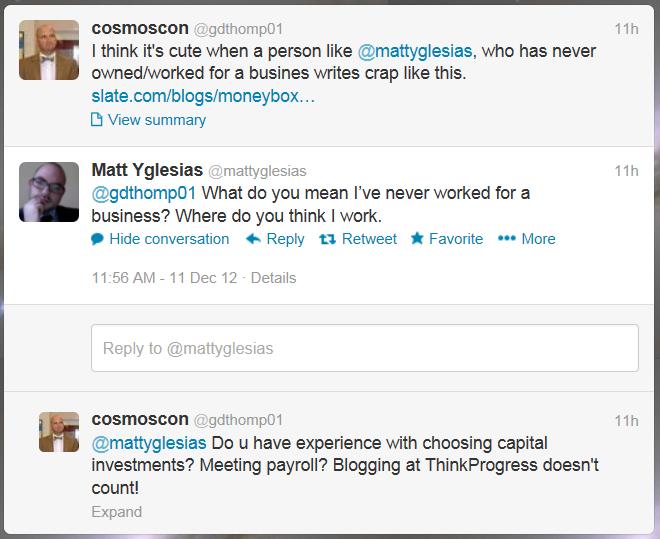
Task: Click the Retweet arrows icon
Action: 326,239
